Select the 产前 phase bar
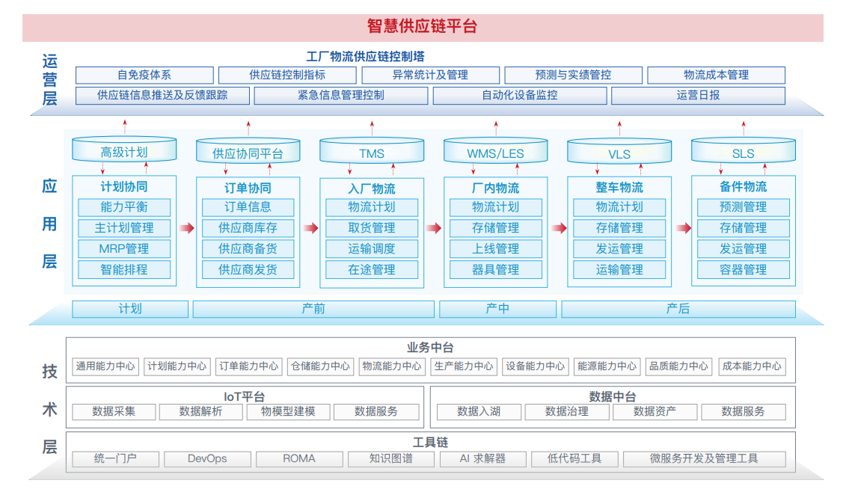 pyautogui.click(x=313, y=309)
